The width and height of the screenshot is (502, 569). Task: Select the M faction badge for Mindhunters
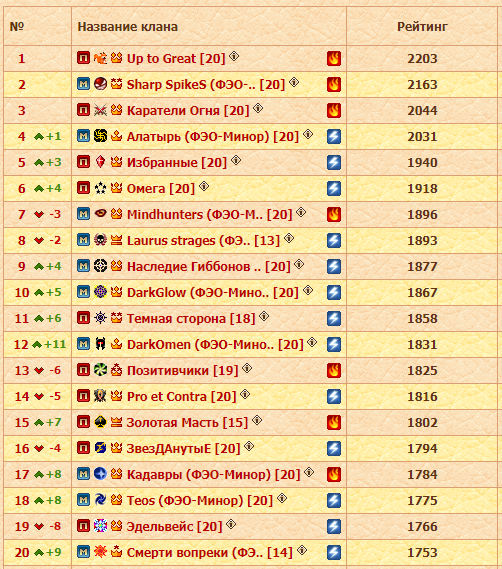click(x=83, y=214)
